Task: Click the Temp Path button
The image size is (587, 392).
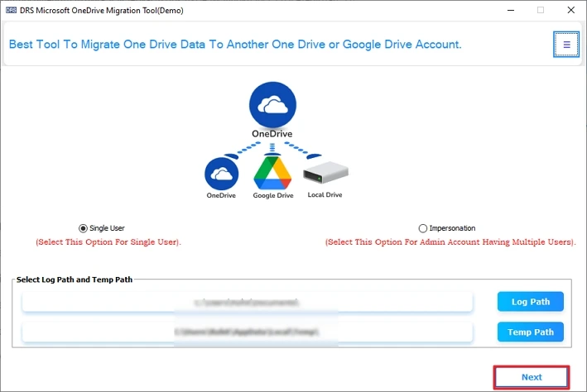Action: coord(531,332)
